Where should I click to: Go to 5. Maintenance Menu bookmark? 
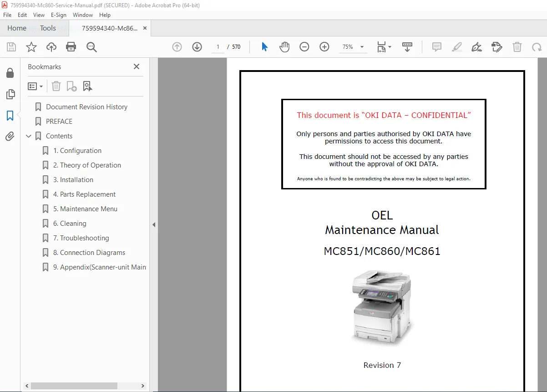[85, 209]
